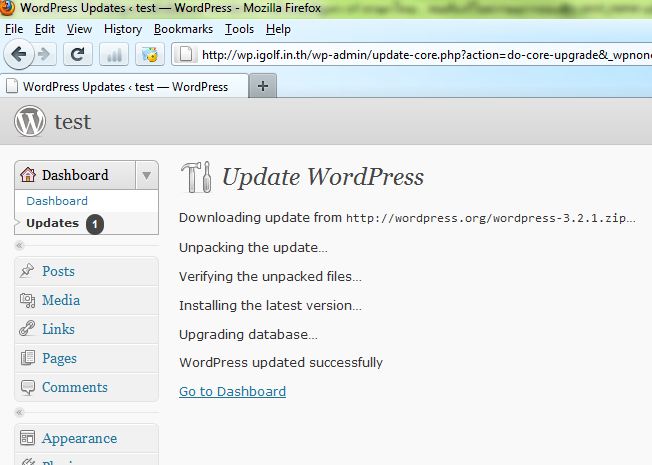Go to the Media section

pyautogui.click(x=61, y=300)
